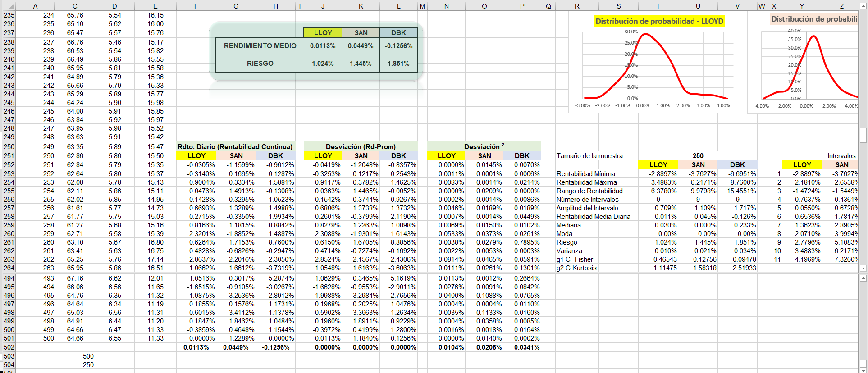Select row header 250

9,147
